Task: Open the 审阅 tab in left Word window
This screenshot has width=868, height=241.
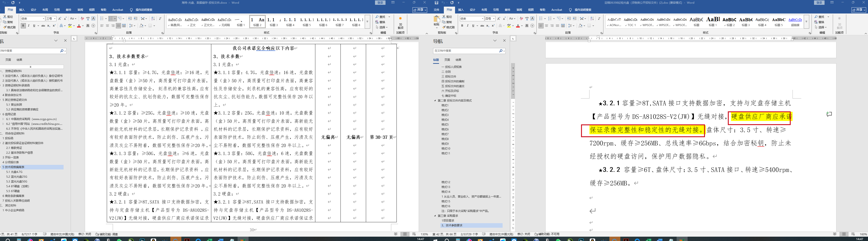Action: 80,10
